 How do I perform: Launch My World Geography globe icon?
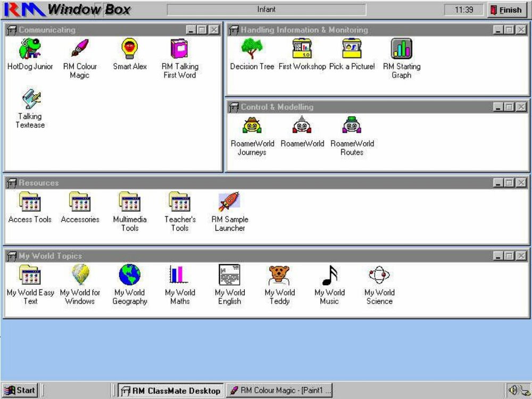[130, 275]
